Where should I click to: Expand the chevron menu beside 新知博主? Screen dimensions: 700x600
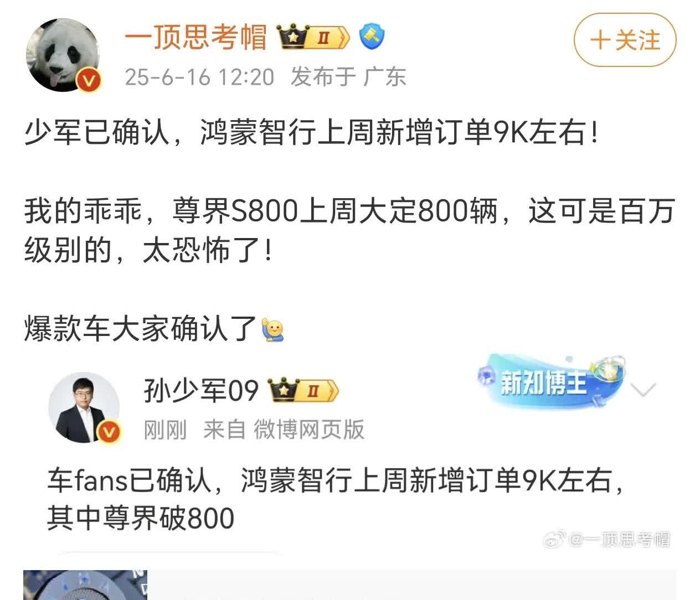643,390
